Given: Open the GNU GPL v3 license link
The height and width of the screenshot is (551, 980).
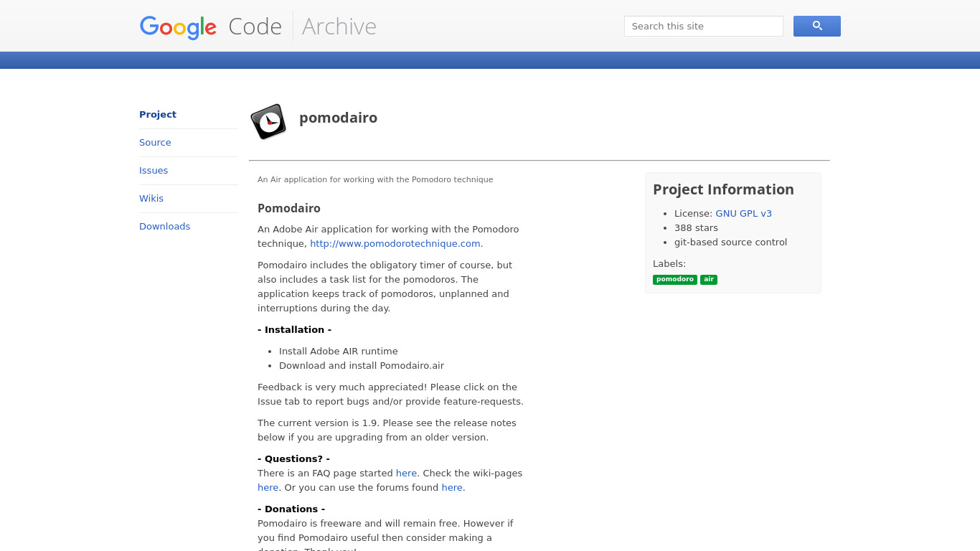Looking at the screenshot, I should [743, 214].
